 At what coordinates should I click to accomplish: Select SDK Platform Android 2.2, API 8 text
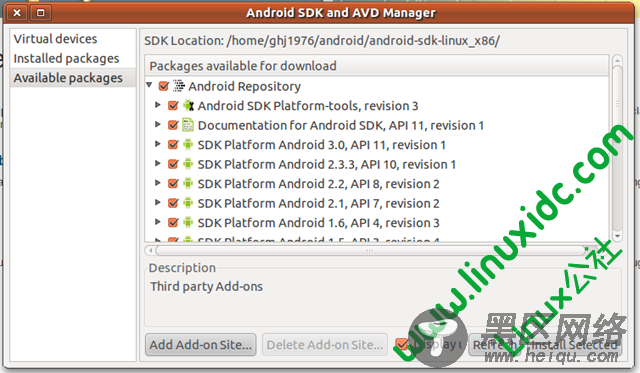(319, 184)
